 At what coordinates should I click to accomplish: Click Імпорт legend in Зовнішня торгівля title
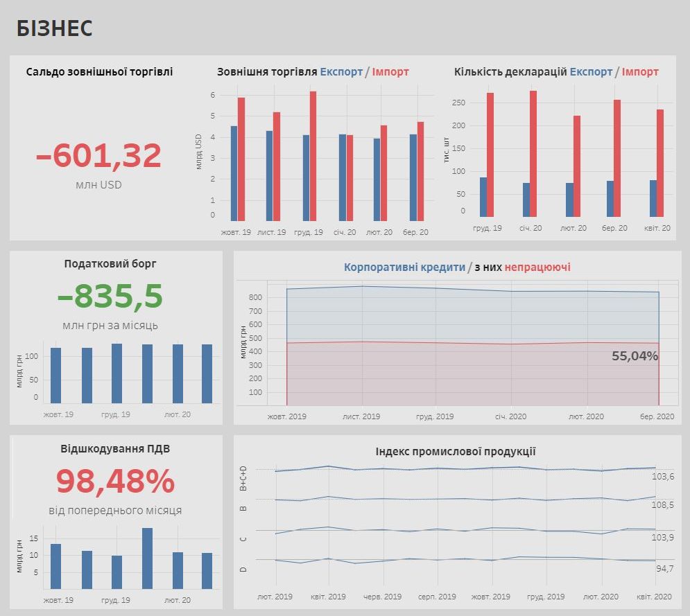pyautogui.click(x=390, y=72)
